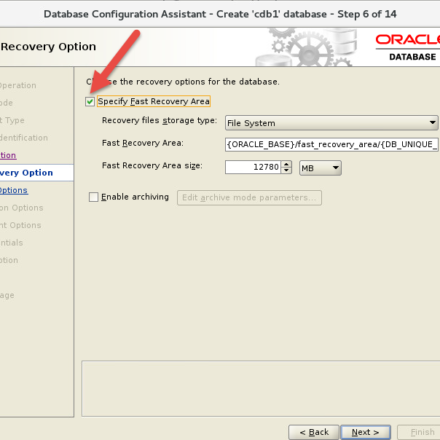
Task: Toggle the Specify Fast Recovery Area checkbox
Action: coord(90,101)
